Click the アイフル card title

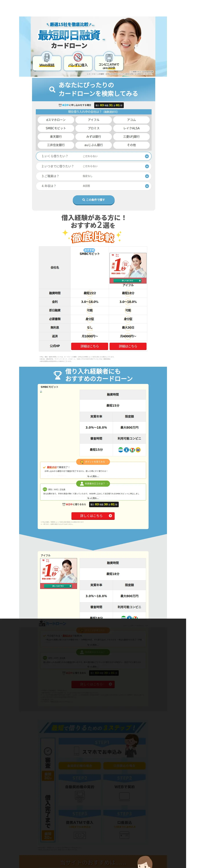tap(46, 555)
